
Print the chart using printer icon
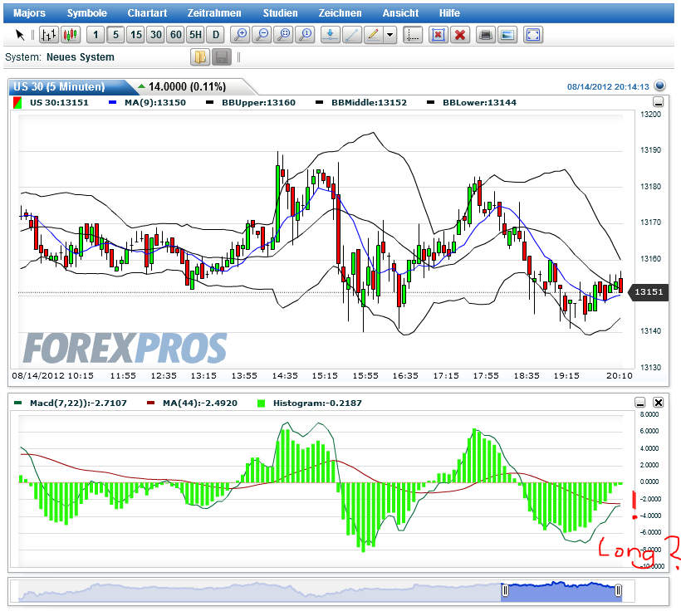486,35
